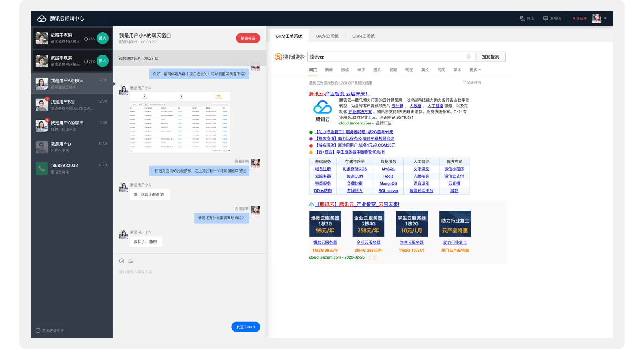Open the screenshot image sent by user 小A
The image size is (644, 349).
180,123
